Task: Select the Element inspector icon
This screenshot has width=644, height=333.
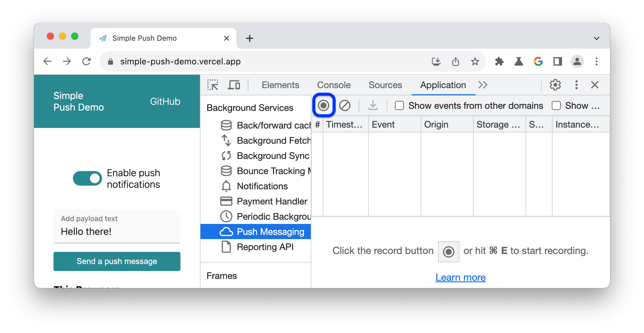Action: tap(213, 84)
